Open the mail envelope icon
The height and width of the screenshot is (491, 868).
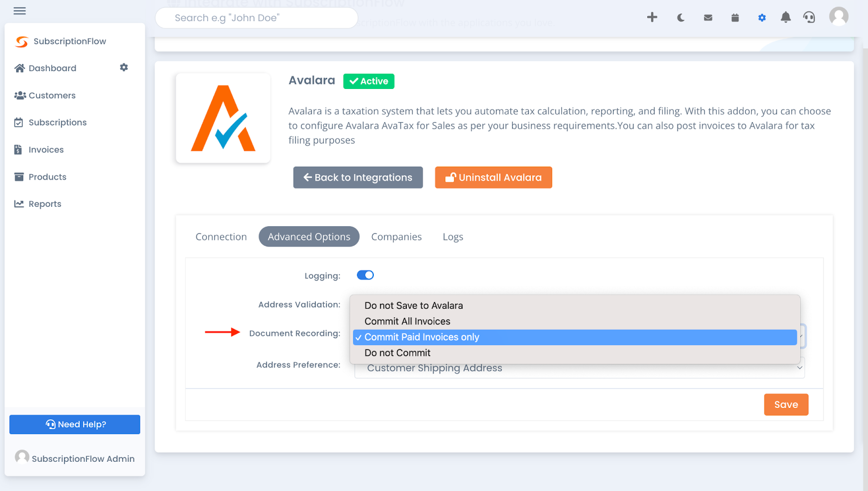pos(708,18)
